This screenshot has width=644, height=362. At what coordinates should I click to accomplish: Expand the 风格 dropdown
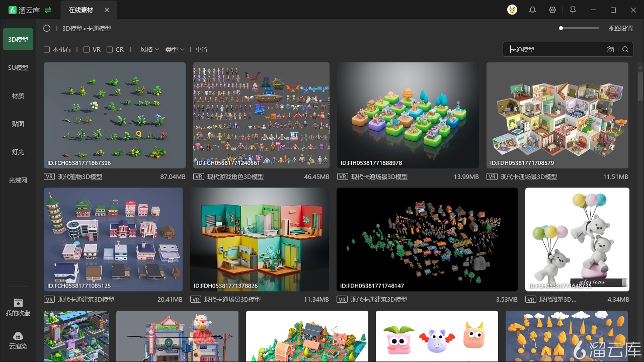(x=149, y=50)
